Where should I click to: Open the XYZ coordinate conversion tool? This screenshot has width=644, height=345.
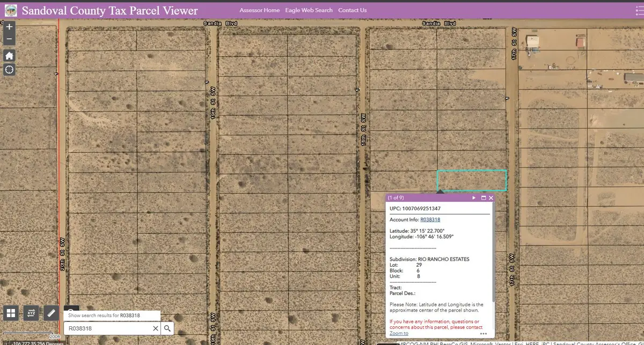(31, 312)
